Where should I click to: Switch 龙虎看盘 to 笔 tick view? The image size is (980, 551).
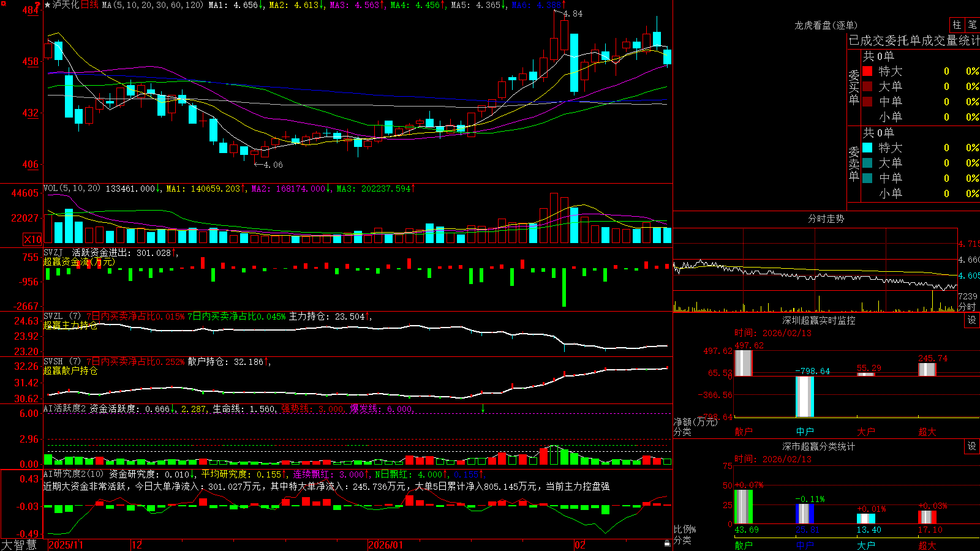(x=973, y=24)
